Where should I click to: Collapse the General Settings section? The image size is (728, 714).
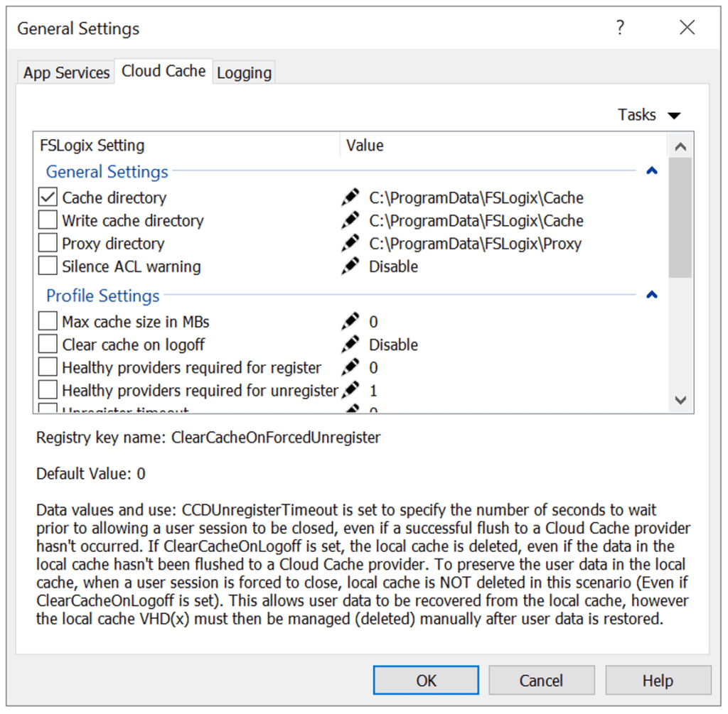tap(652, 171)
